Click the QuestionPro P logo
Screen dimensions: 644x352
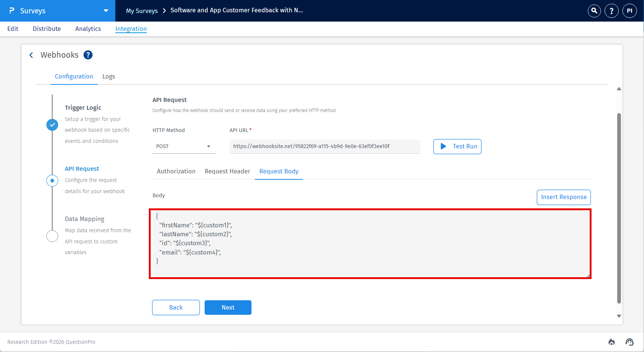12,11
